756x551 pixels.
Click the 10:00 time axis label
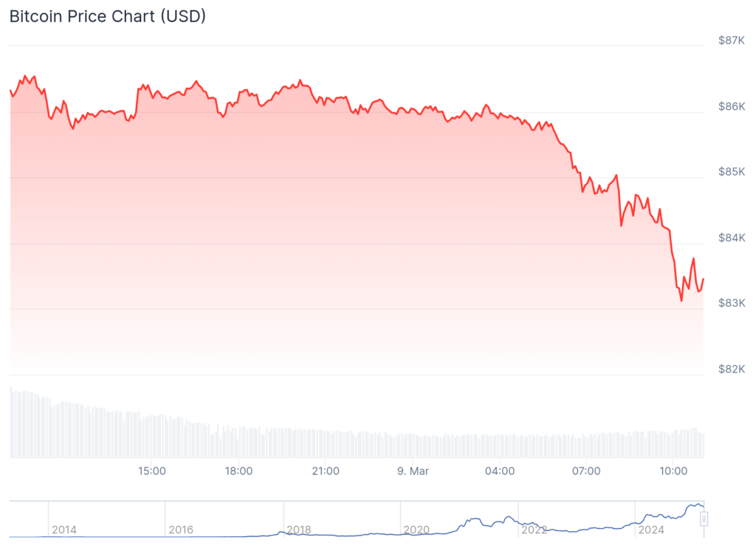click(x=673, y=471)
